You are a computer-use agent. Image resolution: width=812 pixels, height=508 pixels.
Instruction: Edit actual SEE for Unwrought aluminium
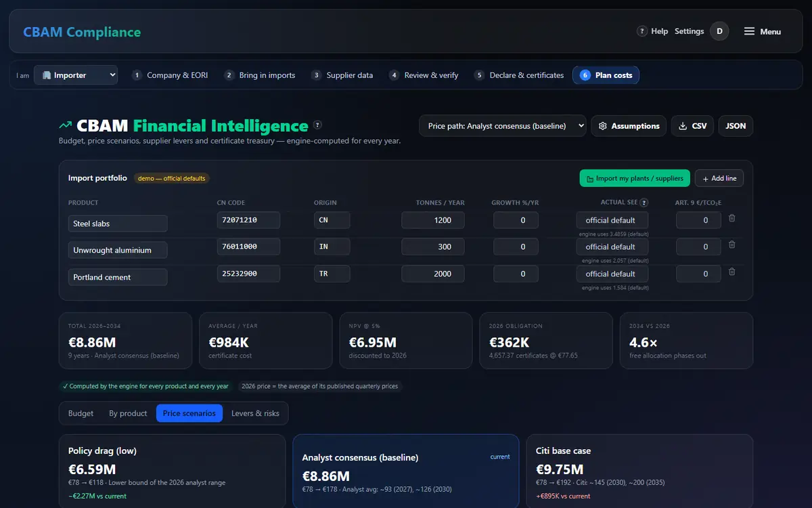pyautogui.click(x=612, y=247)
